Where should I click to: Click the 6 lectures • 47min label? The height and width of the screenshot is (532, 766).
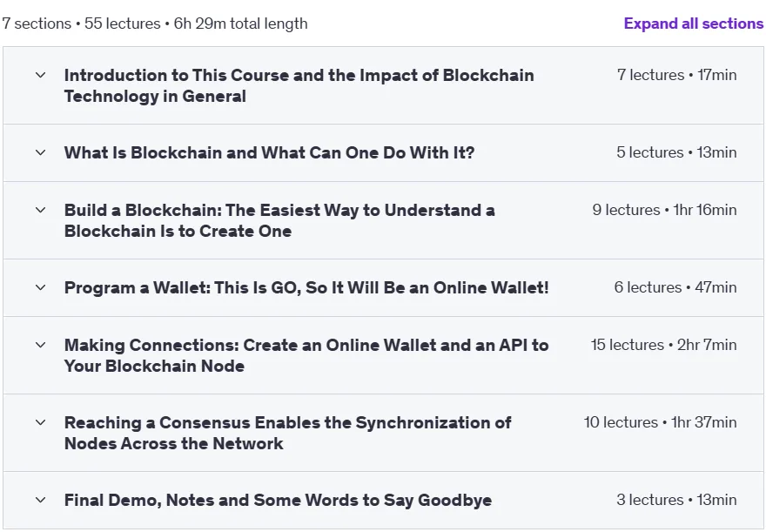point(675,287)
